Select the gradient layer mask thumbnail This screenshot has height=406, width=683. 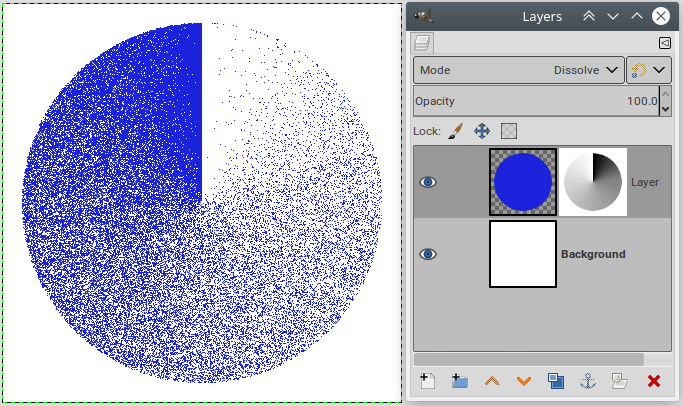click(593, 182)
